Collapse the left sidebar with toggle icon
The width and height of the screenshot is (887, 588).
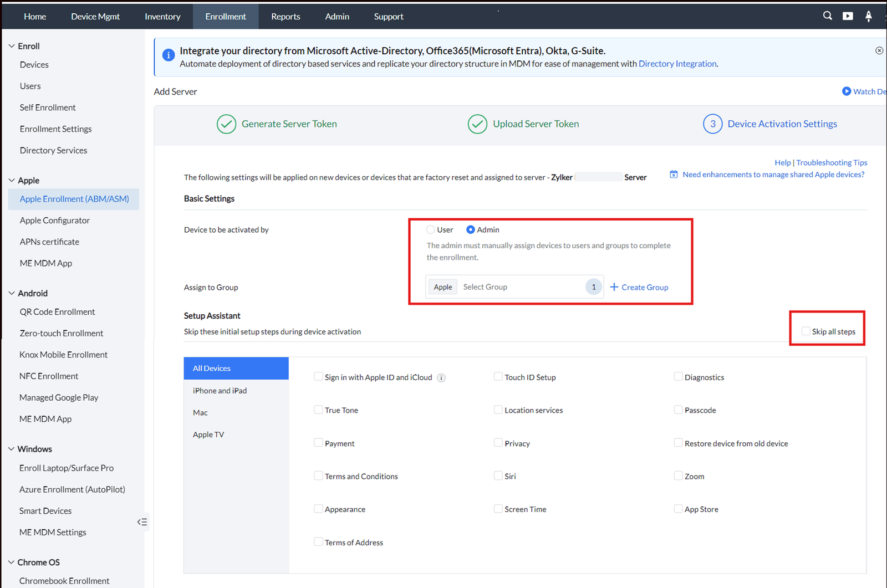click(142, 522)
